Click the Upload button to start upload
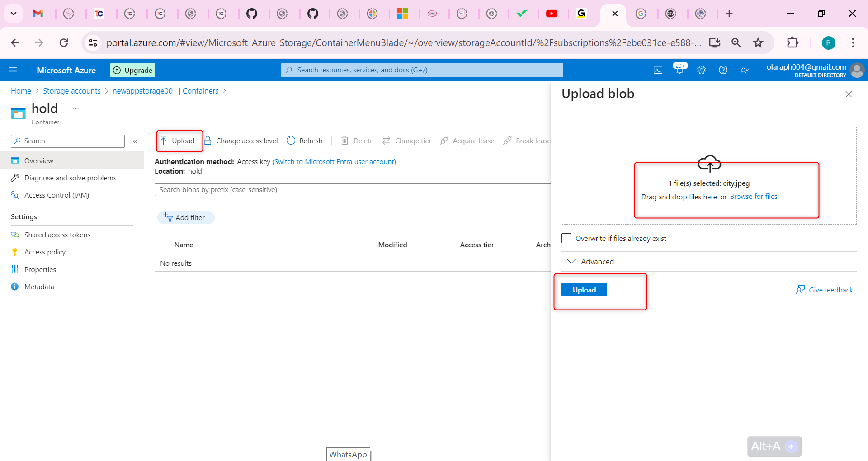 [x=584, y=289]
